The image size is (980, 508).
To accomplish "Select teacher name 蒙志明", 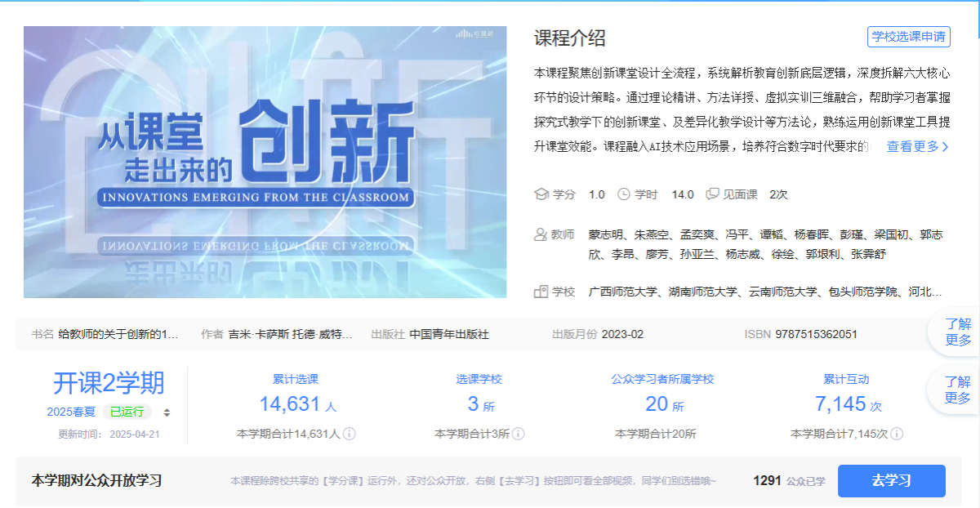I will tap(605, 235).
